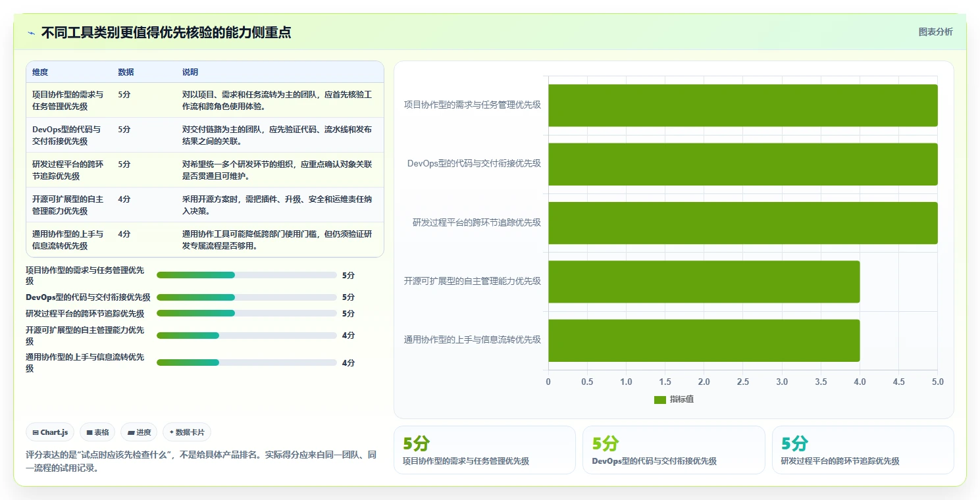This screenshot has width=980, height=500.
Task: Click the 0 tick label on the chart's horizontal axis
Action: [548, 382]
